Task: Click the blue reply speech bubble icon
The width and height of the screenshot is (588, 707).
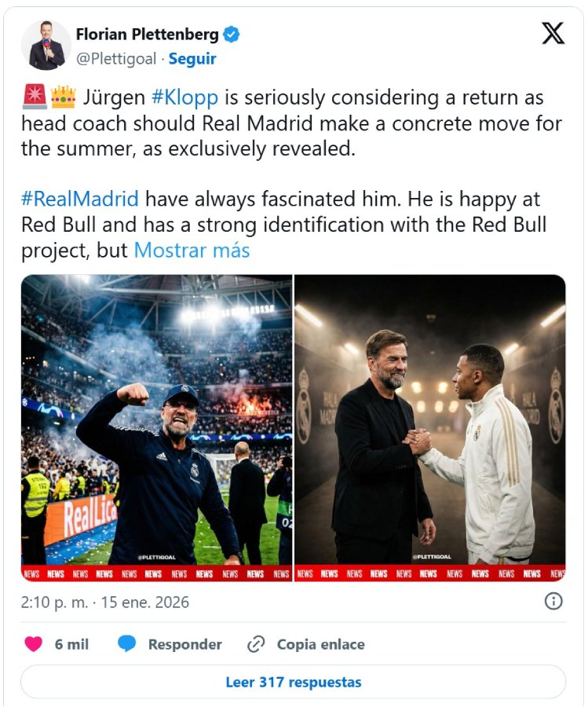Action: (x=127, y=644)
